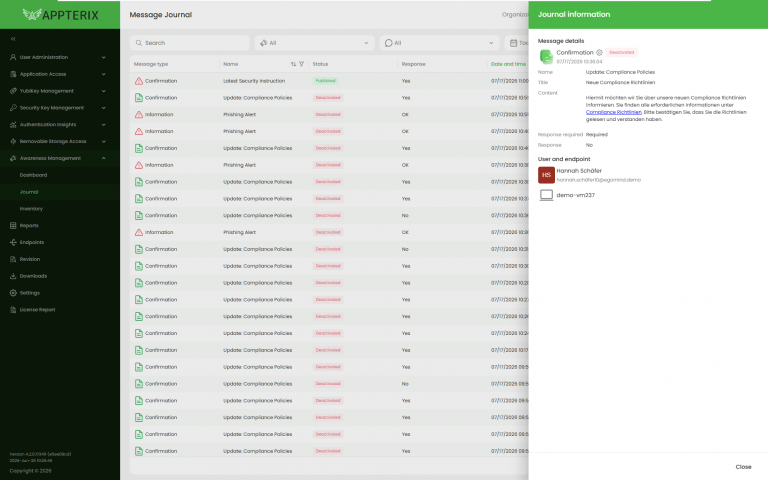Expand Application Access with its chevron

coord(104,74)
